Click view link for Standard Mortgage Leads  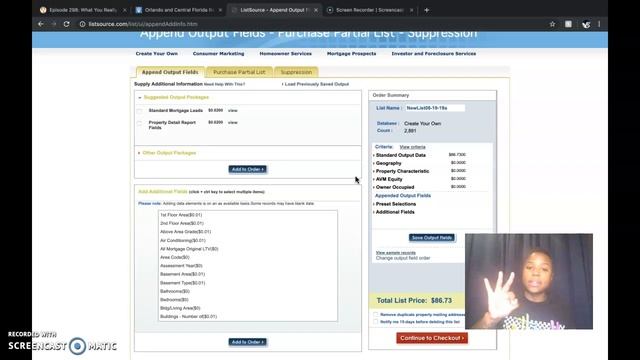(x=233, y=111)
